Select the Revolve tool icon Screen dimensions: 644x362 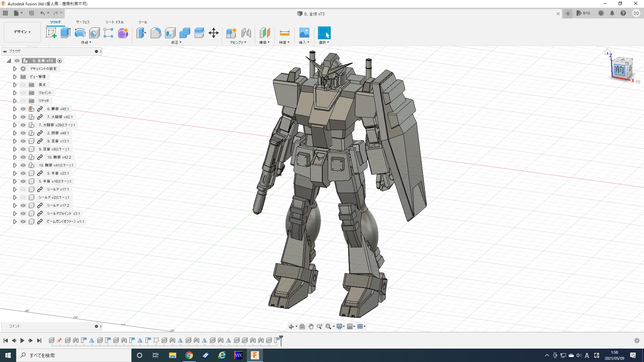(80, 33)
